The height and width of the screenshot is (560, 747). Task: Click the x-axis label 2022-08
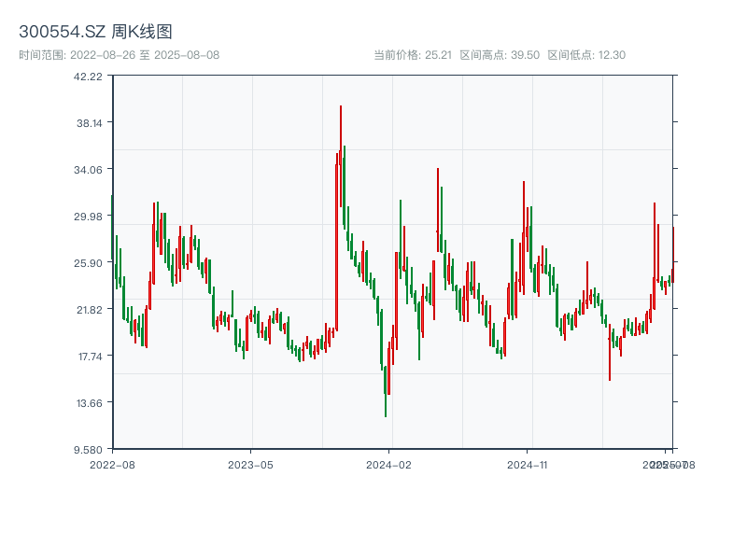click(x=112, y=465)
